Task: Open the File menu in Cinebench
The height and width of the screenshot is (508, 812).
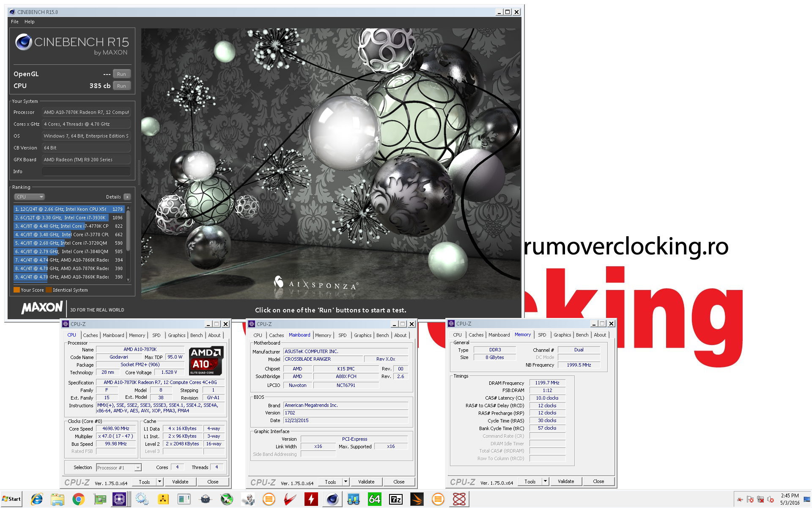Action: (x=15, y=22)
